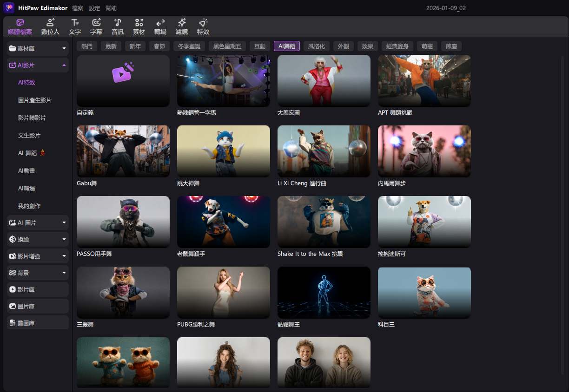This screenshot has width=569, height=392.
Task: Choose the Gabu舞 dance template
Action: pyautogui.click(x=123, y=151)
